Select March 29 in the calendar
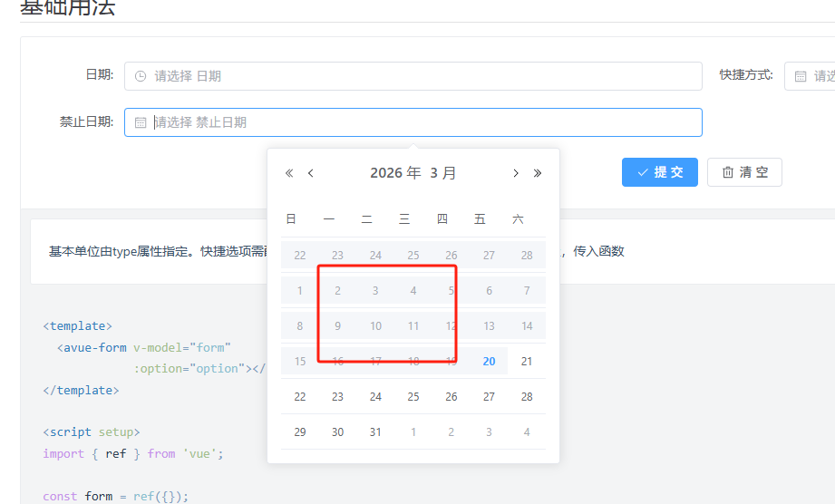 click(x=300, y=431)
